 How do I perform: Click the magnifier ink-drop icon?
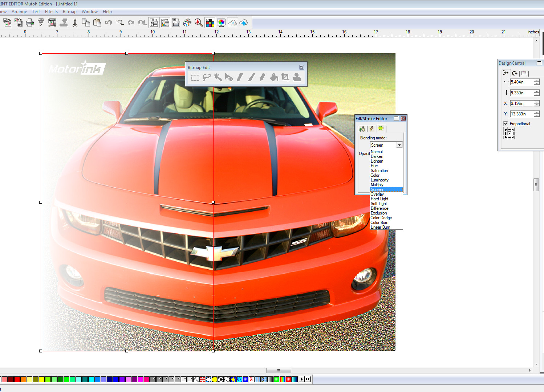coord(198,23)
